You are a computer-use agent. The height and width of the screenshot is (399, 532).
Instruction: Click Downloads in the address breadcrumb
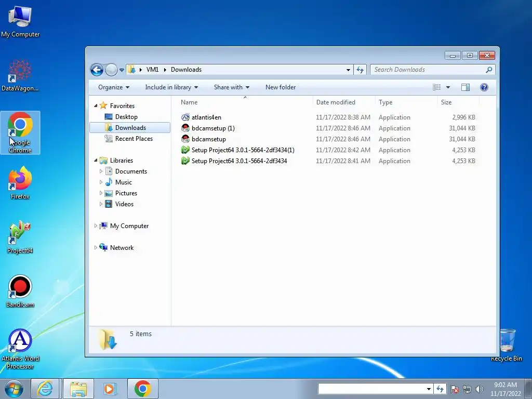tap(186, 70)
